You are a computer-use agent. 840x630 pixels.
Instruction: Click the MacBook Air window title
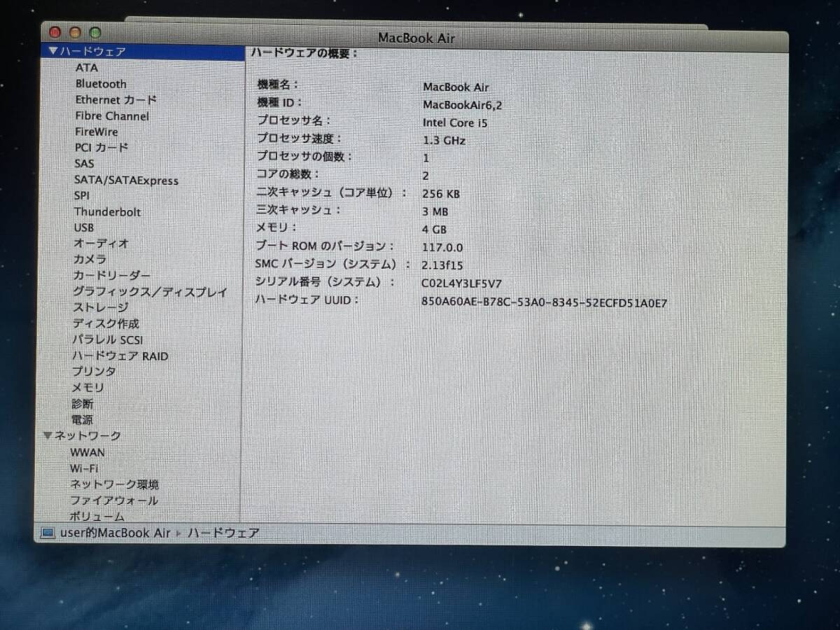[x=416, y=38]
